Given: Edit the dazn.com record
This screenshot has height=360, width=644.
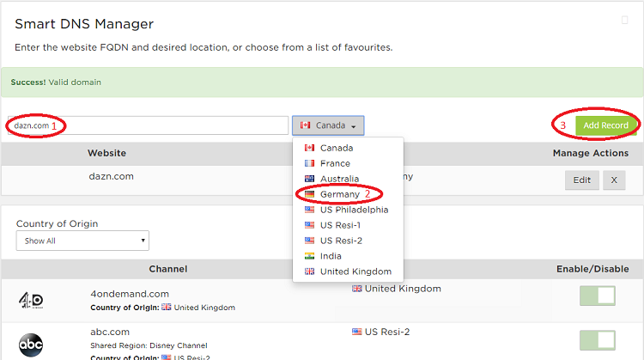Looking at the screenshot, I should point(582,180).
